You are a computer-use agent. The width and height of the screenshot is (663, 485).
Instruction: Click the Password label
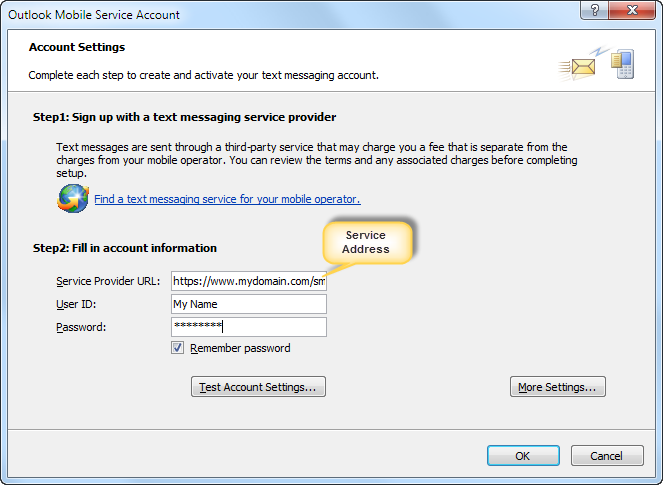[81, 327]
